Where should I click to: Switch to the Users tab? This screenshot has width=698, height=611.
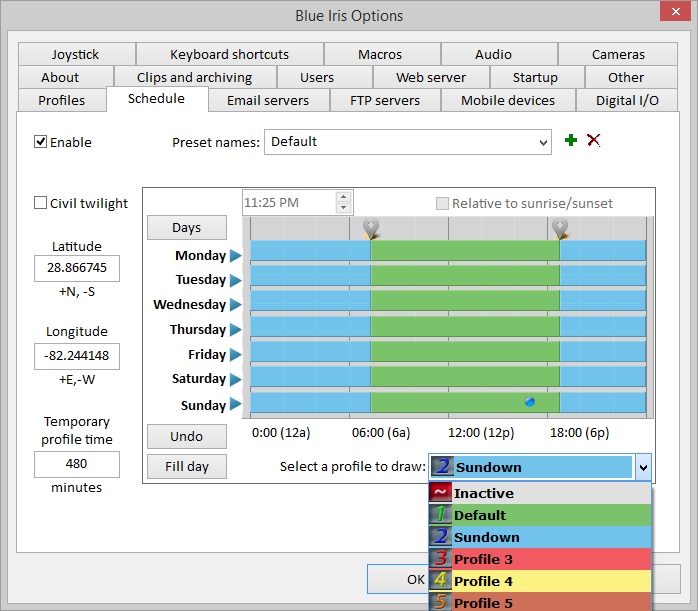point(325,77)
